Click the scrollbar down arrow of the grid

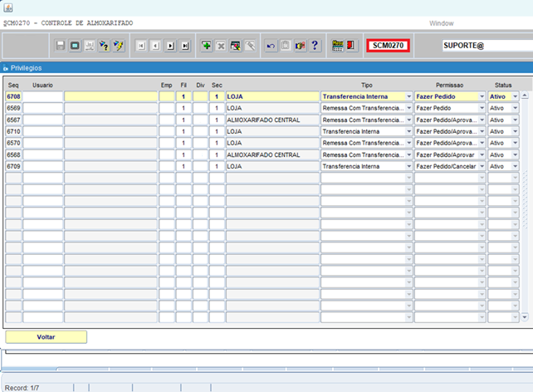(525, 317)
